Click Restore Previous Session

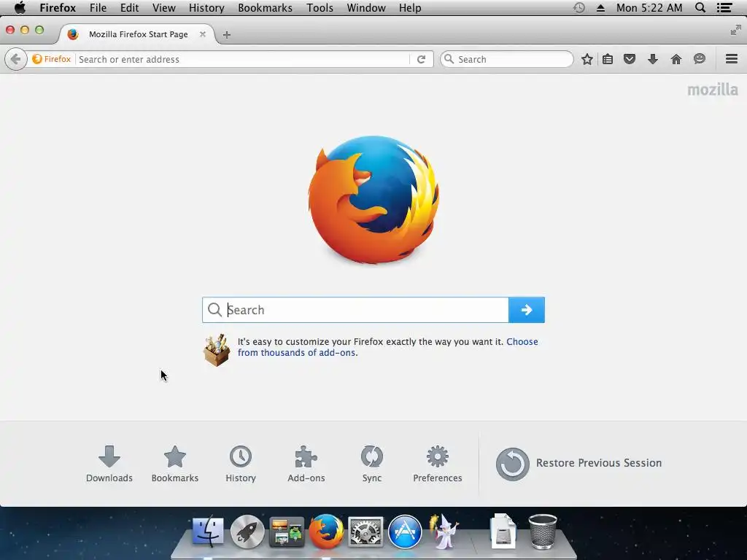tap(578, 463)
